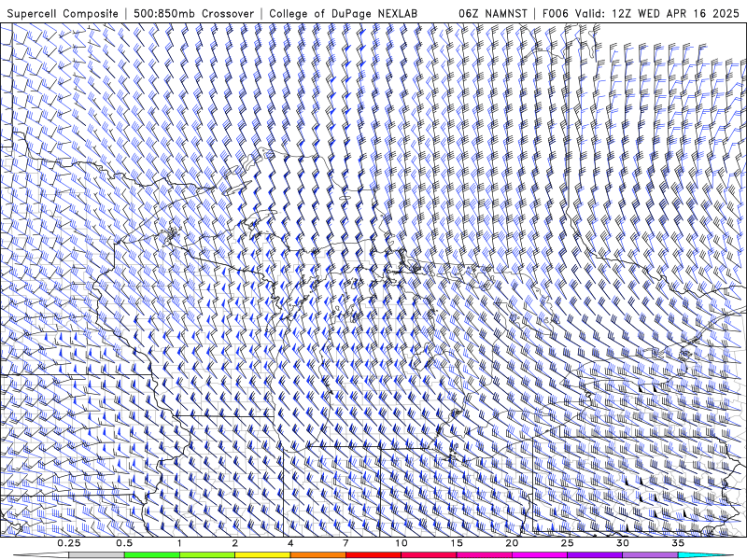
Task: Click the "500:850mb Crossover" header label
Action: 193,13
